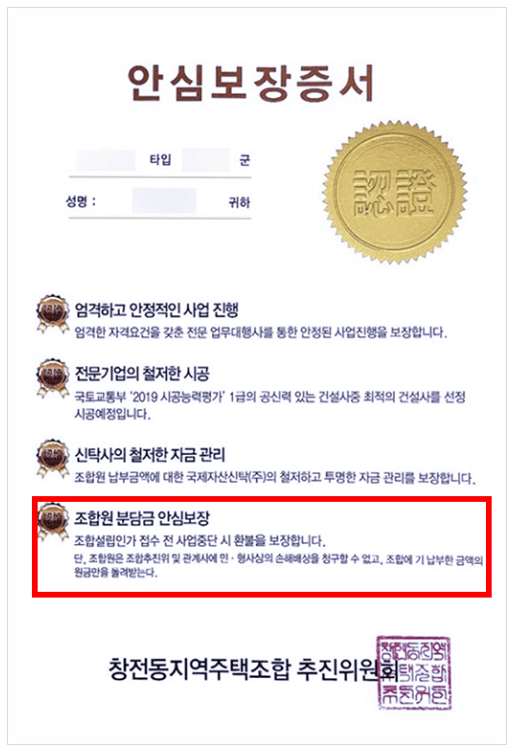Click the blank name field after 성명
This screenshot has height=753, width=515.
pos(164,201)
